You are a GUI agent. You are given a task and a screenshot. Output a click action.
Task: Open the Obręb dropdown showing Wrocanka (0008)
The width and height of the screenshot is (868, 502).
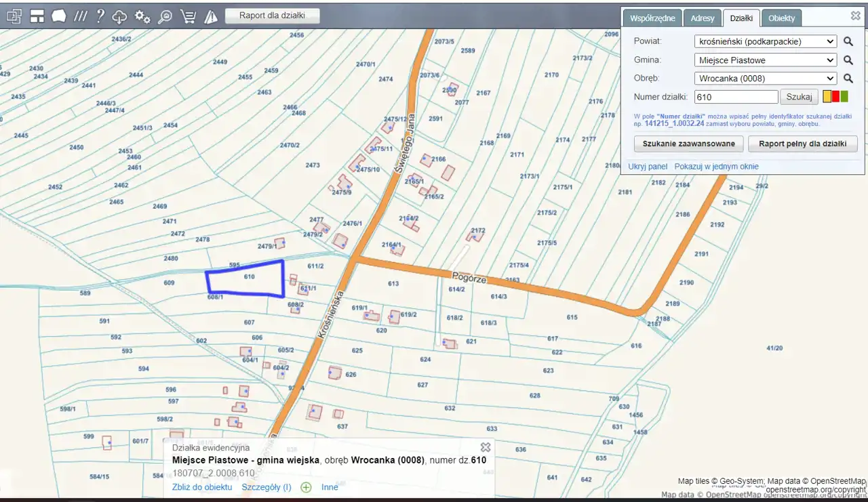[x=766, y=78]
